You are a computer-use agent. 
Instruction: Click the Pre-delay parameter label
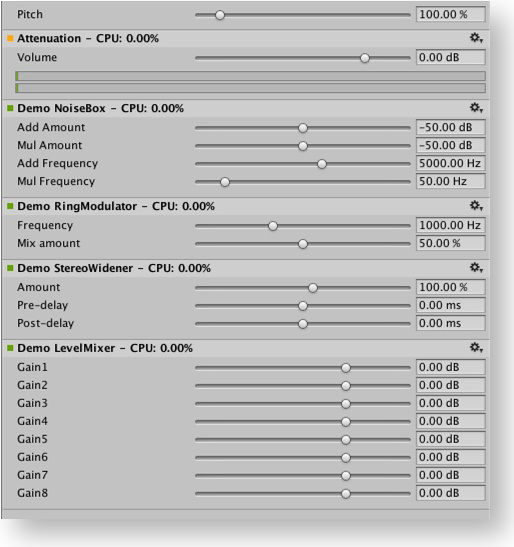tap(43, 305)
